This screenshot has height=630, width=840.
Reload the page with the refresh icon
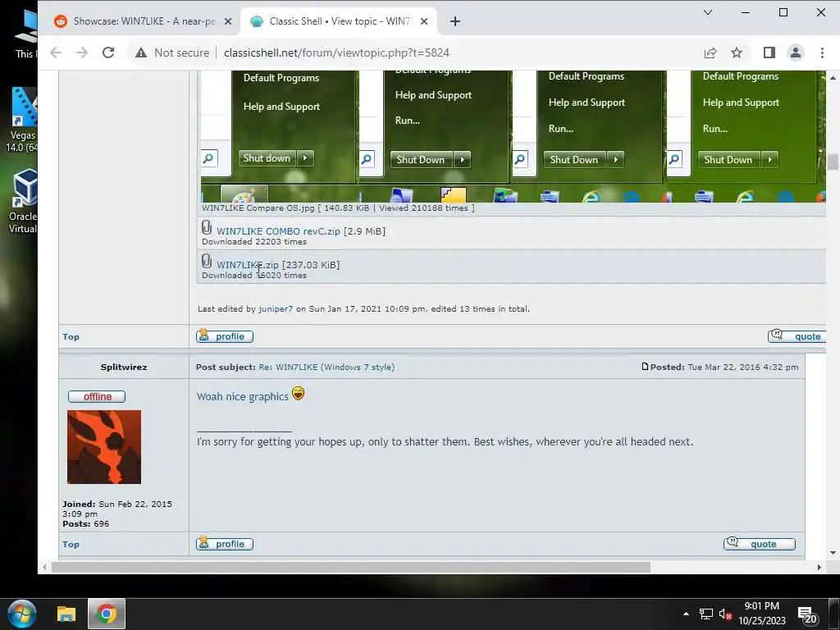click(x=108, y=52)
